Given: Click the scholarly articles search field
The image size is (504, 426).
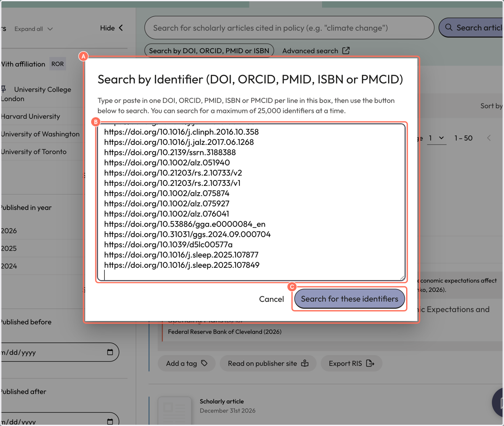Looking at the screenshot, I should (x=289, y=28).
